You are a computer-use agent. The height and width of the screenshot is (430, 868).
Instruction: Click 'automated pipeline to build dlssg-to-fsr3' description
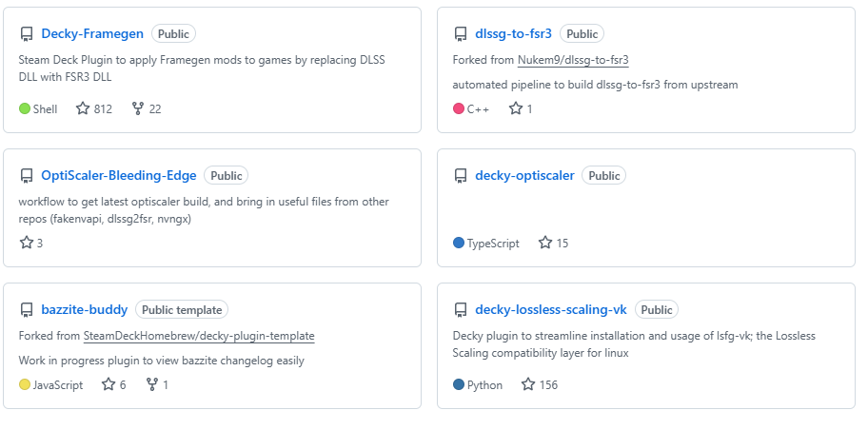[595, 85]
